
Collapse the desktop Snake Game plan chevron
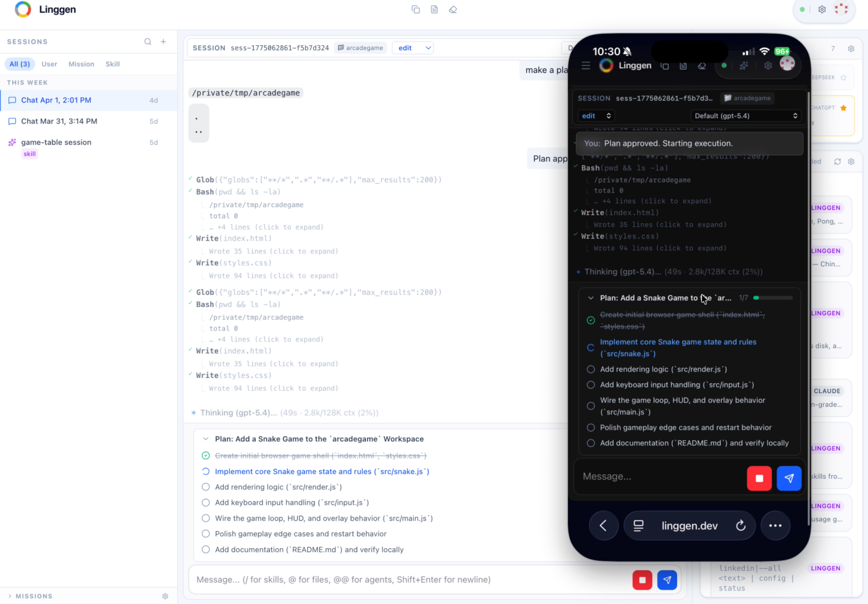[206, 439]
